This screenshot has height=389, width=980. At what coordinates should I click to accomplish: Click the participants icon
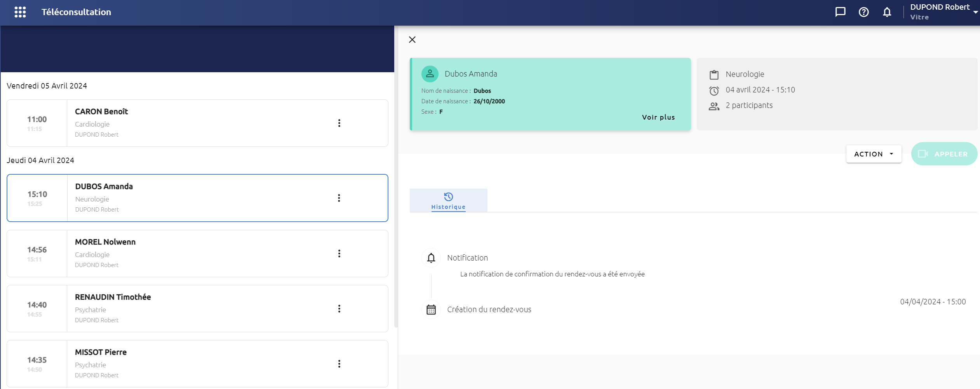714,106
